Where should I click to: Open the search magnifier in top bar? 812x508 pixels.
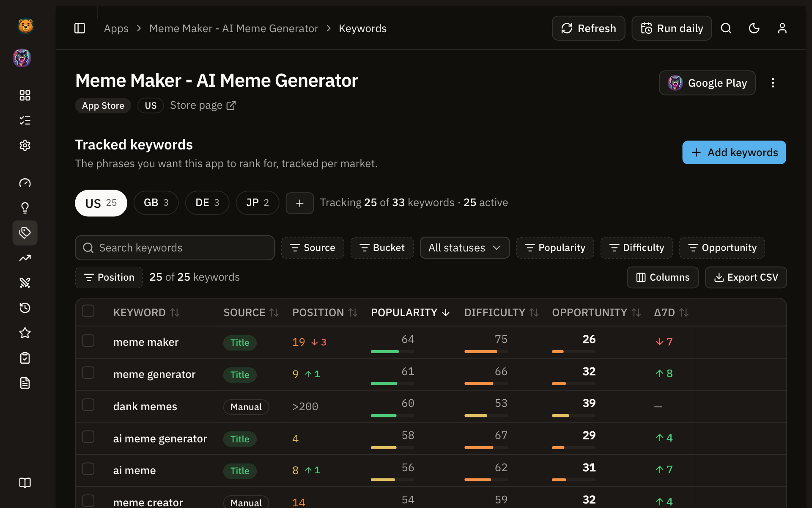tap(726, 28)
